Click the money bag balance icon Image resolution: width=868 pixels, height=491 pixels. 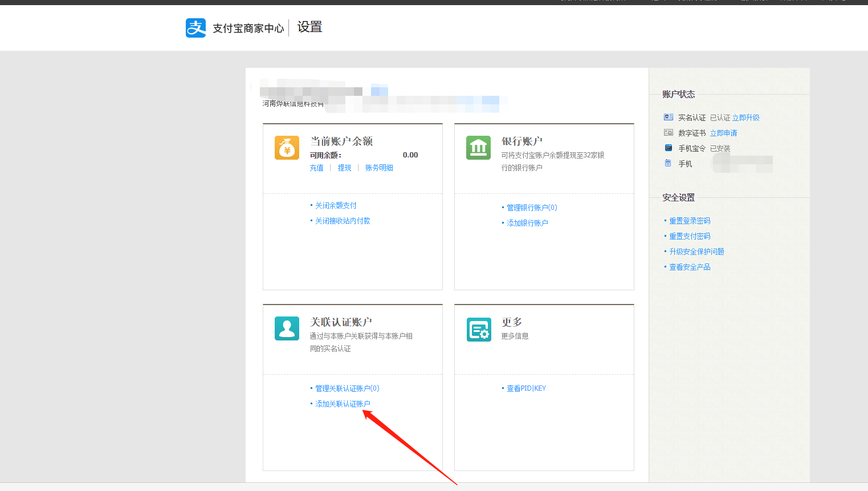(x=287, y=148)
